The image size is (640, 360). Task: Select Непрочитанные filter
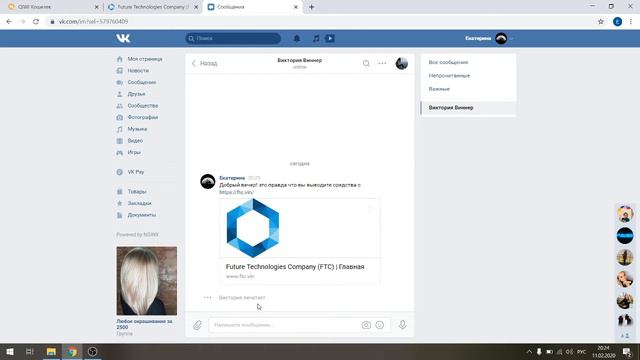pyautogui.click(x=449, y=76)
